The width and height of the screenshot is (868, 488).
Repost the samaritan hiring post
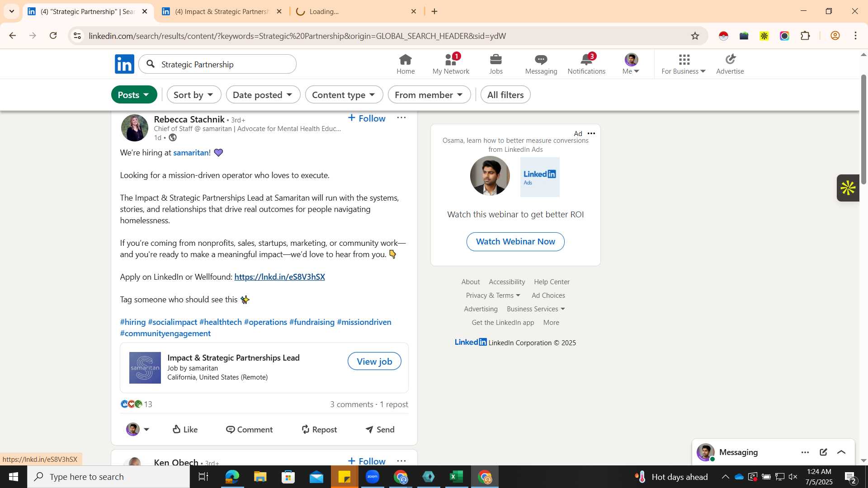point(319,430)
